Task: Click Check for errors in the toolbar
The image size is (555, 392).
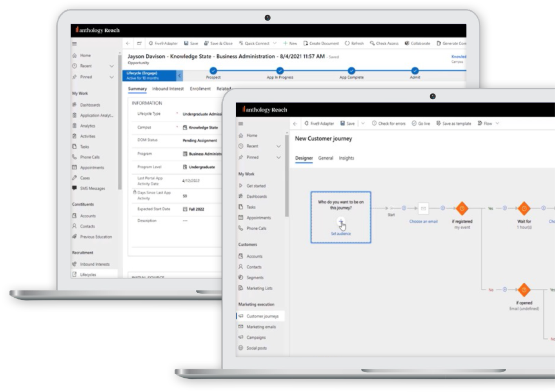Action: (388, 123)
